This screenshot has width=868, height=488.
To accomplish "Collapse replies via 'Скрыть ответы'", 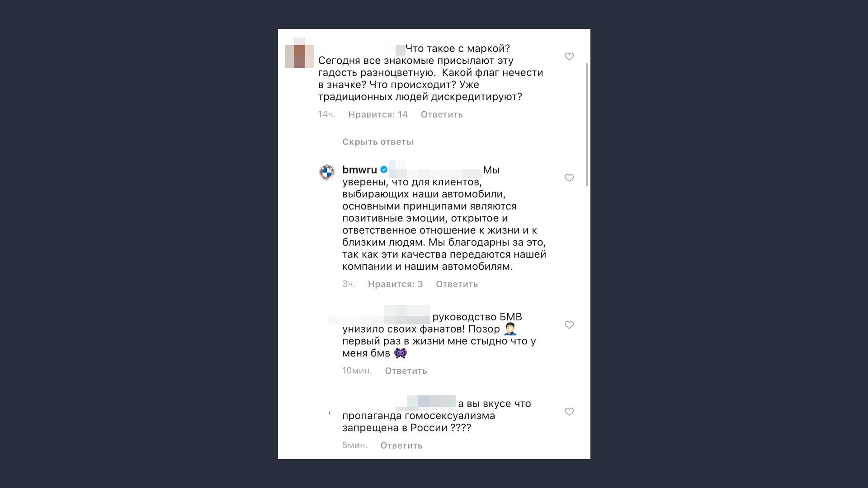I will pyautogui.click(x=378, y=142).
